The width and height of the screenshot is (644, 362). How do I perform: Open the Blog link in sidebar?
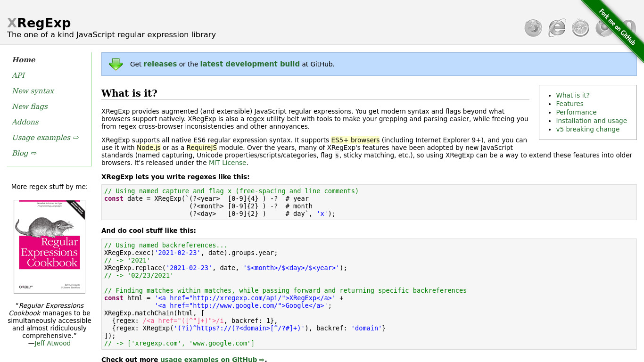[x=25, y=153]
